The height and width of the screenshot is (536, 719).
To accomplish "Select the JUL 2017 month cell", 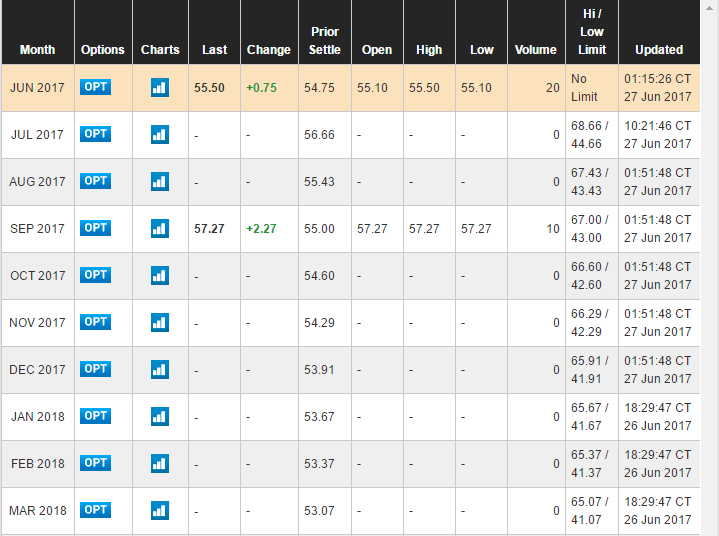I will pos(38,135).
